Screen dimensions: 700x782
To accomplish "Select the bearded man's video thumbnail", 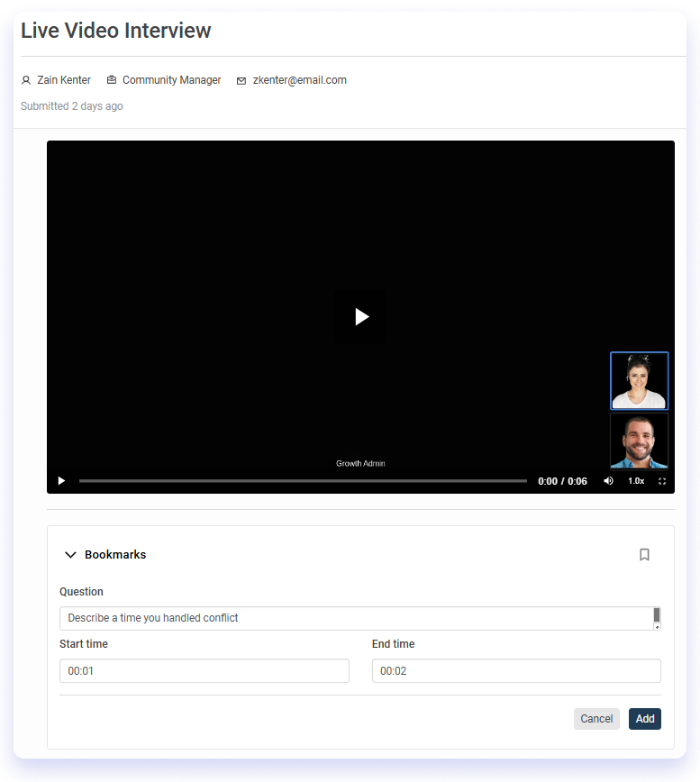I will tap(639, 441).
